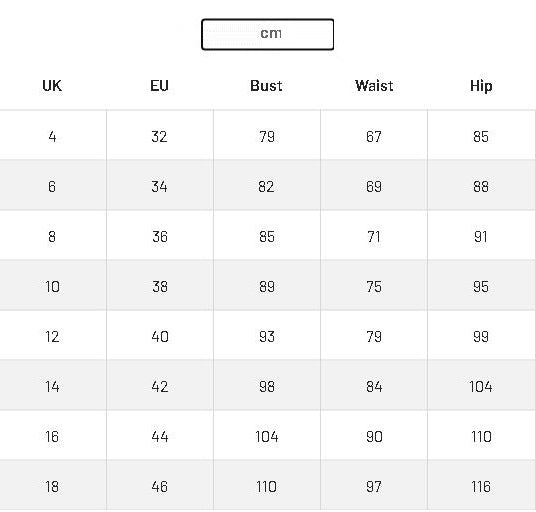Select UK size 10 cell

52,285
